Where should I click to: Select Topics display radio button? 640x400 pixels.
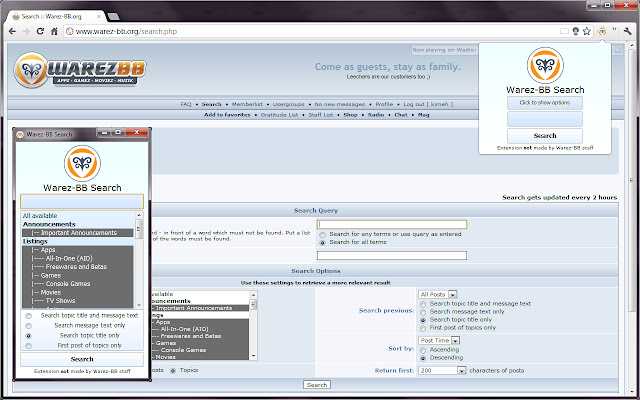173,371
